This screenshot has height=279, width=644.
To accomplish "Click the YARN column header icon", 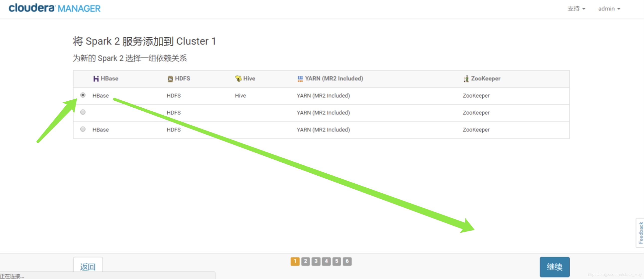I will [x=300, y=79].
